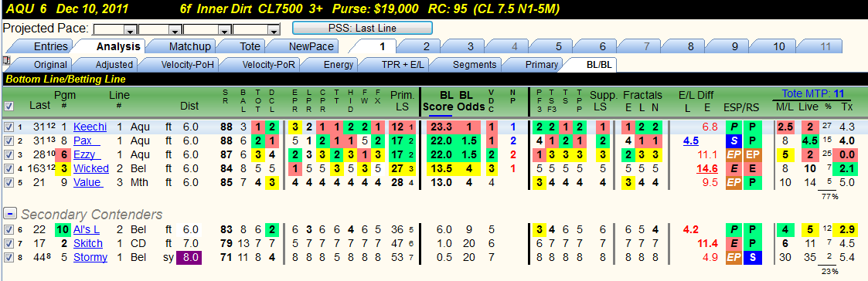868x281 pixels.
Task: Toggle checkbox for the Skitch row
Action: click(9, 243)
